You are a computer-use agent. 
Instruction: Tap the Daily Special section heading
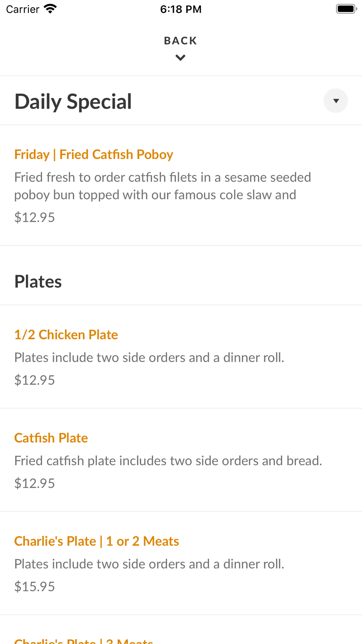tap(73, 101)
